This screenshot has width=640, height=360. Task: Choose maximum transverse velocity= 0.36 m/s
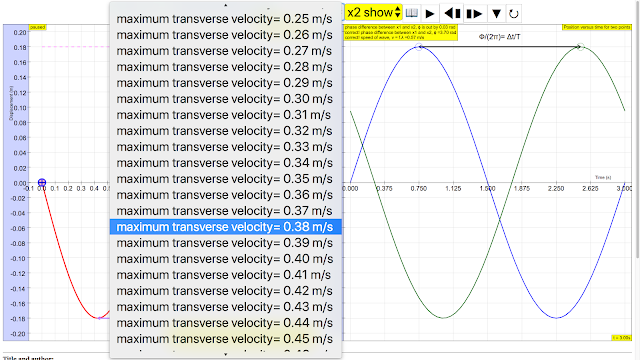click(x=225, y=195)
